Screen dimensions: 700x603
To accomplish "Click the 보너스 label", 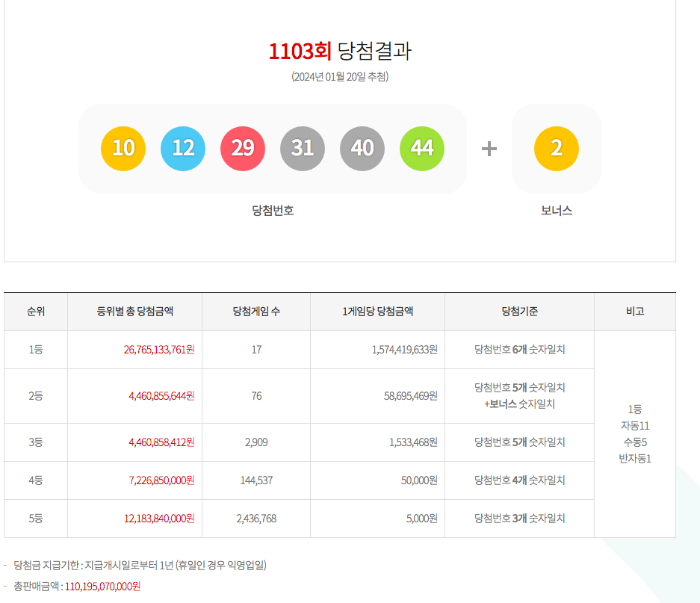I will (557, 211).
